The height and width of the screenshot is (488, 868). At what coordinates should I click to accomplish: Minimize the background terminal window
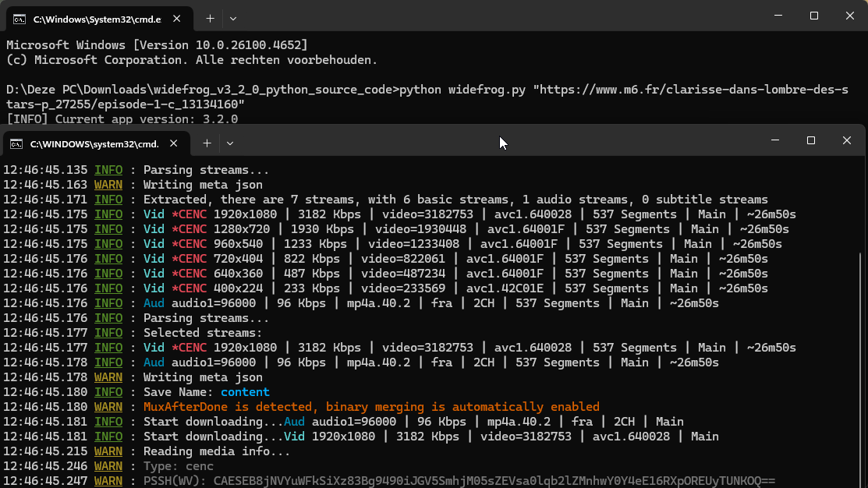pyautogui.click(x=778, y=16)
